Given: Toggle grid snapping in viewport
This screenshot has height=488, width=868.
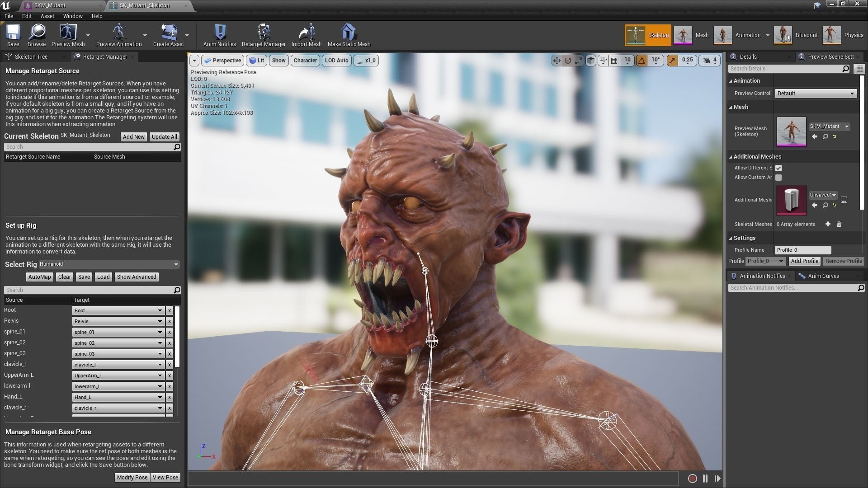Looking at the screenshot, I should click(614, 61).
